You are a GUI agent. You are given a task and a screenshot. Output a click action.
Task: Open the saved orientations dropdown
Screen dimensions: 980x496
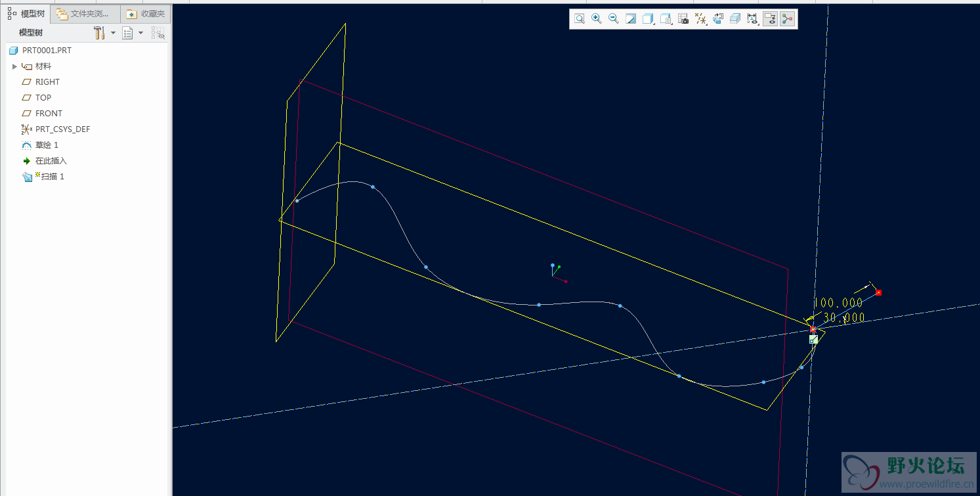point(666,19)
